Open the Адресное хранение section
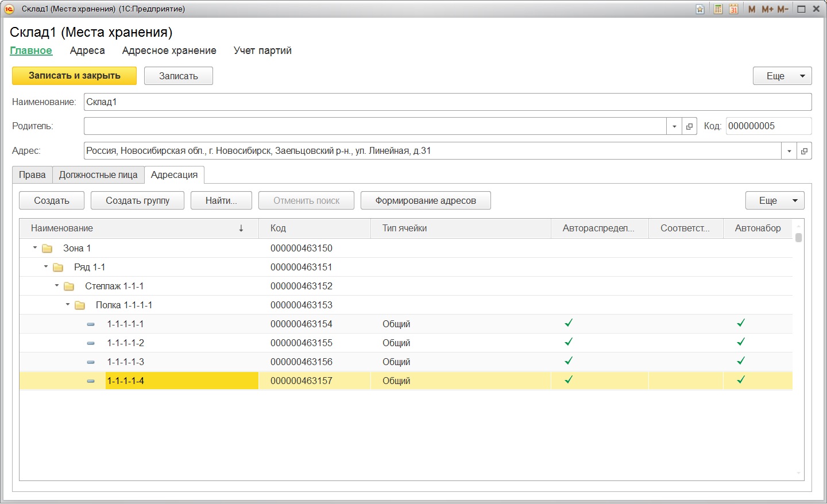827x504 pixels. [169, 51]
